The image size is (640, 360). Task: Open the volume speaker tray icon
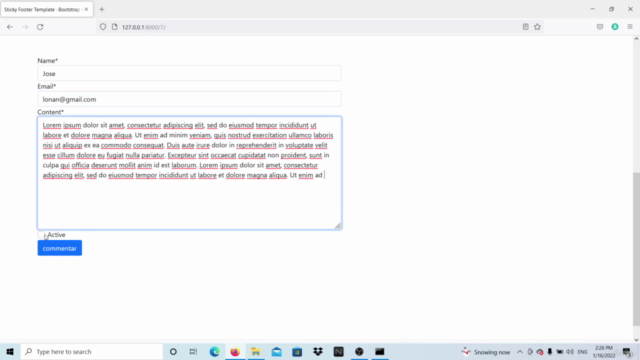point(570,352)
